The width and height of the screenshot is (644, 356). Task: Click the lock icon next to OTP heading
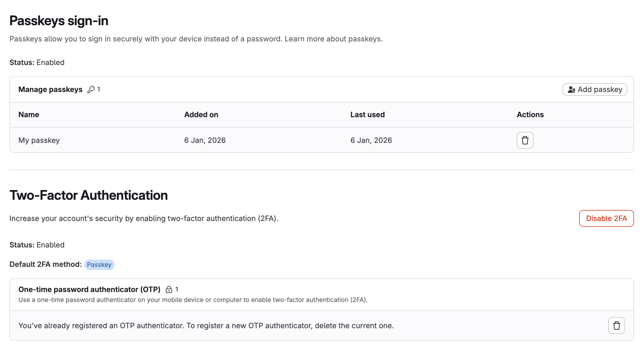[169, 289]
